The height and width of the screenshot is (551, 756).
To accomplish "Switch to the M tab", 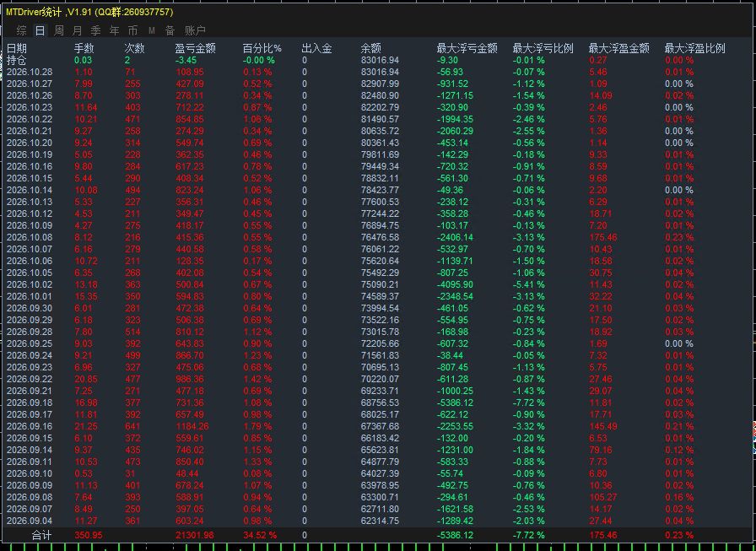I will point(152,31).
